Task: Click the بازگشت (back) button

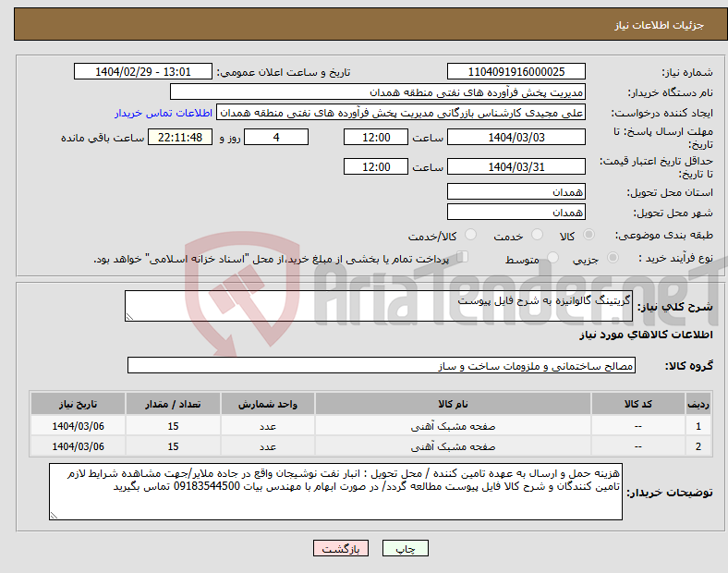Action: (341, 548)
